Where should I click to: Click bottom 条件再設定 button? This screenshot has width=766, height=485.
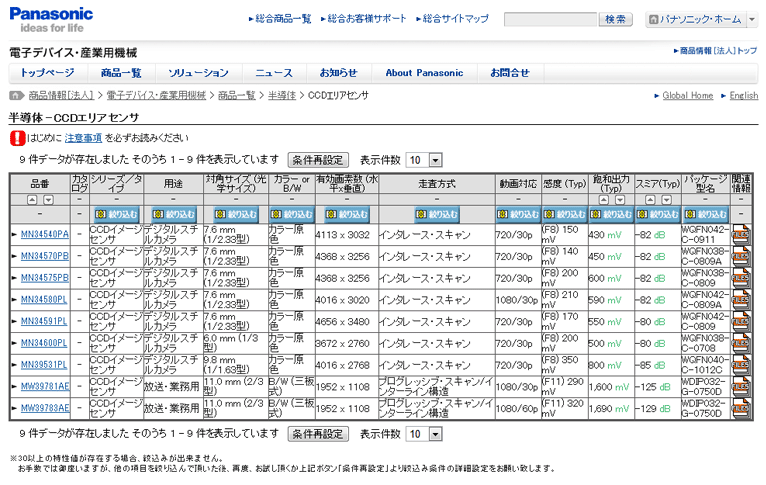coord(318,434)
